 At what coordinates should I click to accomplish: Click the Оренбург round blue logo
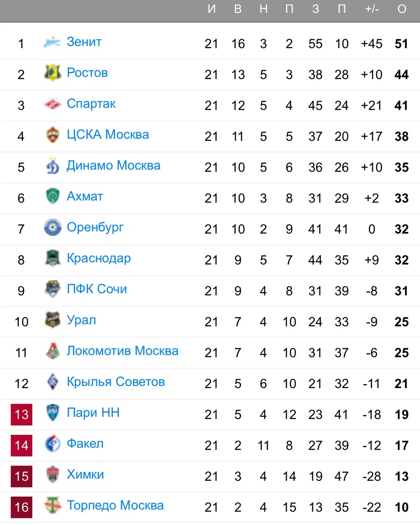coord(52,227)
